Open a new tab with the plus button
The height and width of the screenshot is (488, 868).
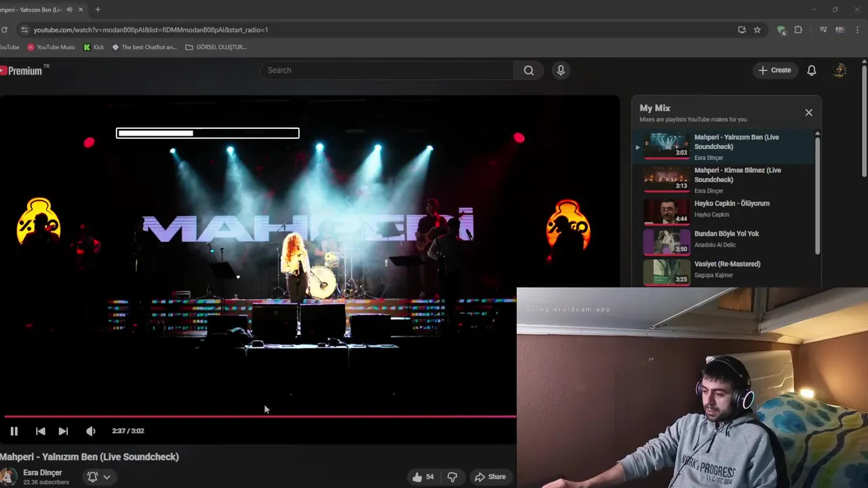pyautogui.click(x=98, y=9)
